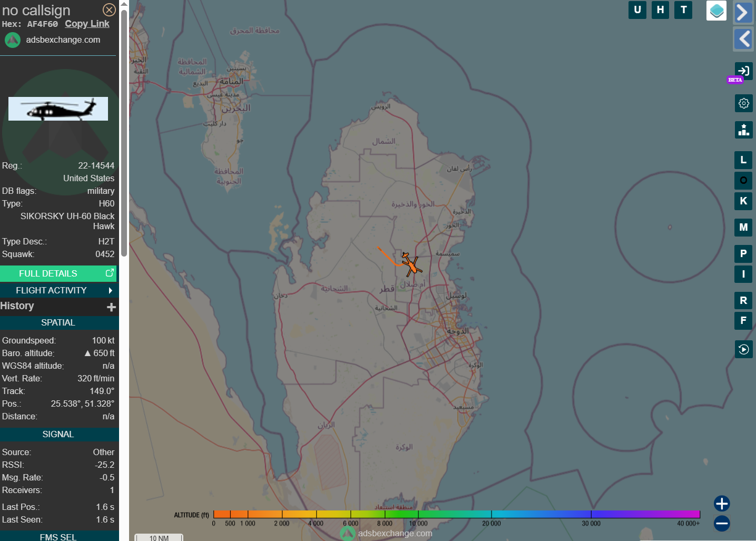
Task: Toggle the I map button
Action: (743, 274)
